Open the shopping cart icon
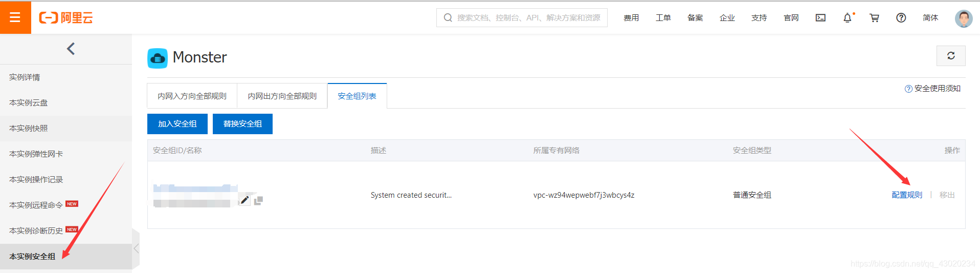This screenshot has width=980, height=273. 875,18
